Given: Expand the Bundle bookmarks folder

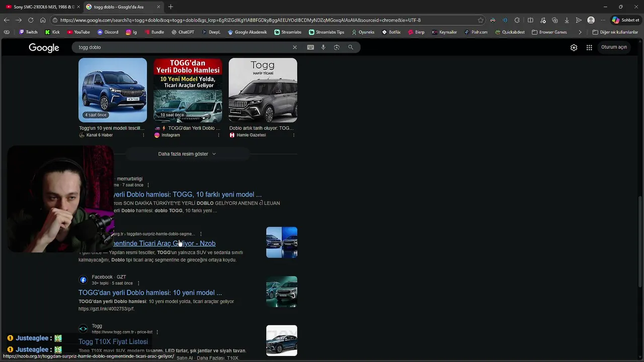Looking at the screenshot, I should pos(154,32).
